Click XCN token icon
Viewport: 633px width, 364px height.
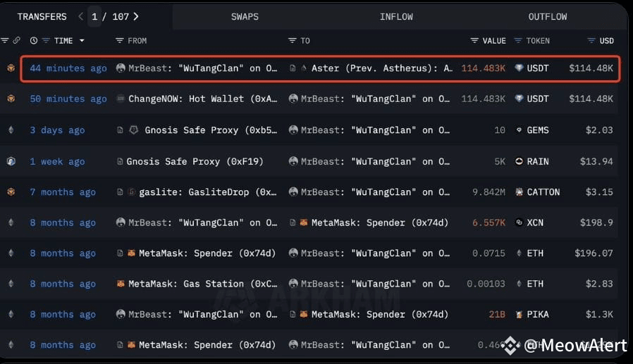pos(519,222)
